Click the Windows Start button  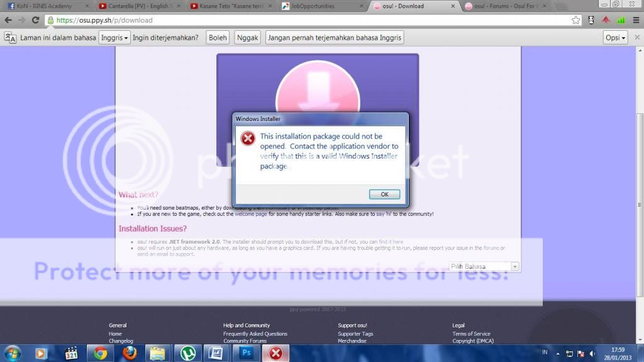tap(13, 353)
